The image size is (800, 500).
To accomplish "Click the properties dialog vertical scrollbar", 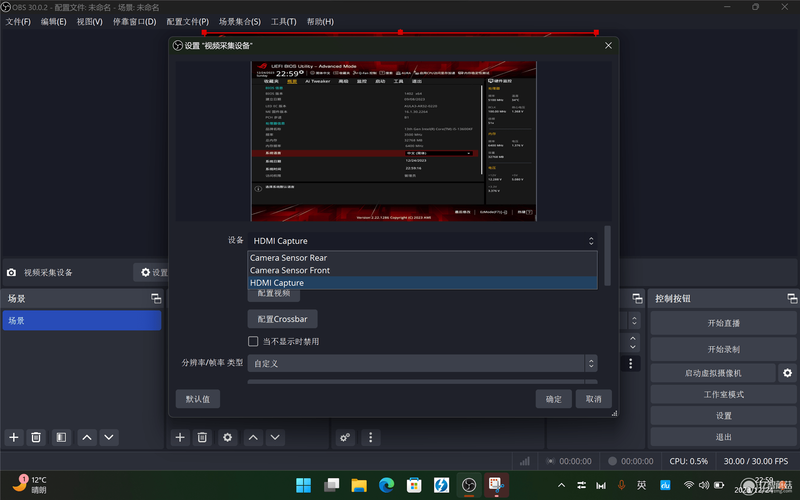I will [607, 256].
